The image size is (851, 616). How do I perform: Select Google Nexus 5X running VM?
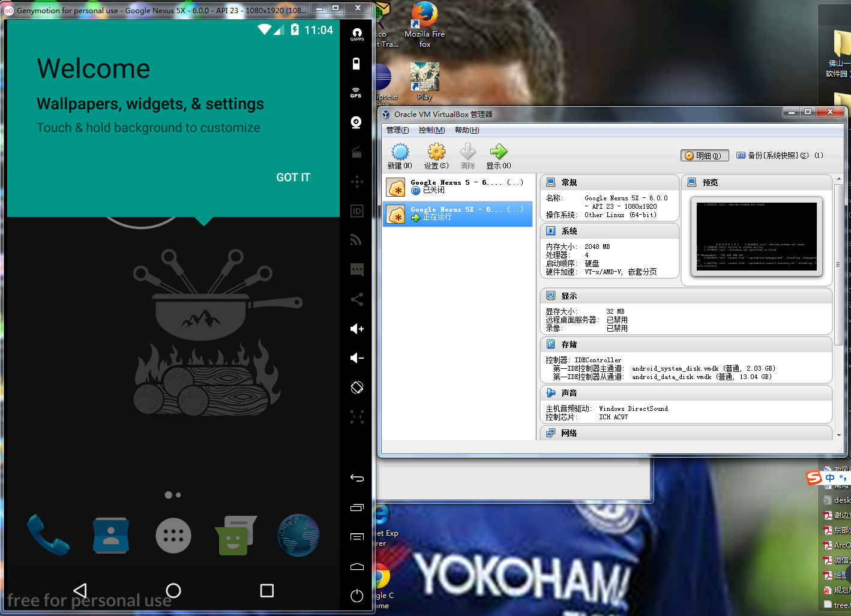pyautogui.click(x=458, y=214)
